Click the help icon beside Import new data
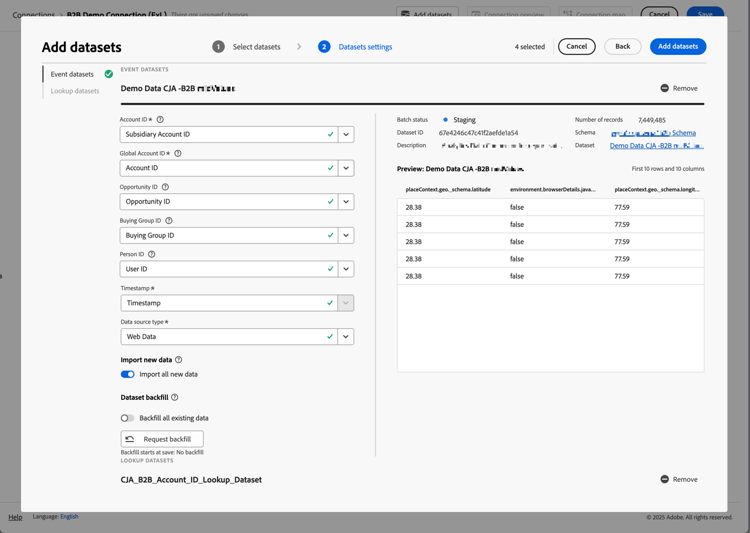Screen dimensions: 750x533 [179, 360]
